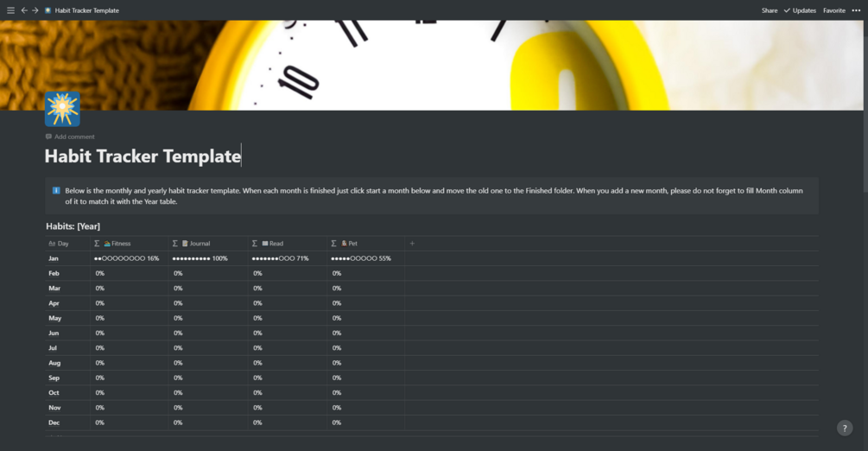Screen dimensions: 868x451
Task: Open the Oct row
Action: click(x=54, y=393)
